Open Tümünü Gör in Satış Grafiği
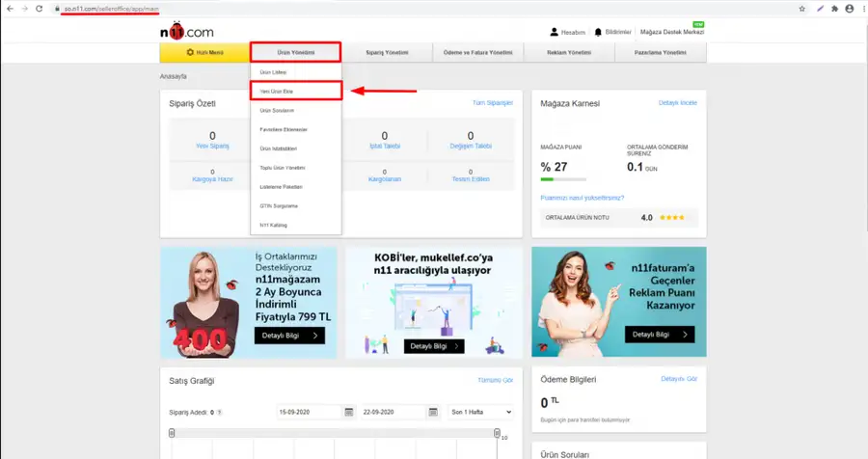The width and height of the screenshot is (868, 459). click(496, 380)
